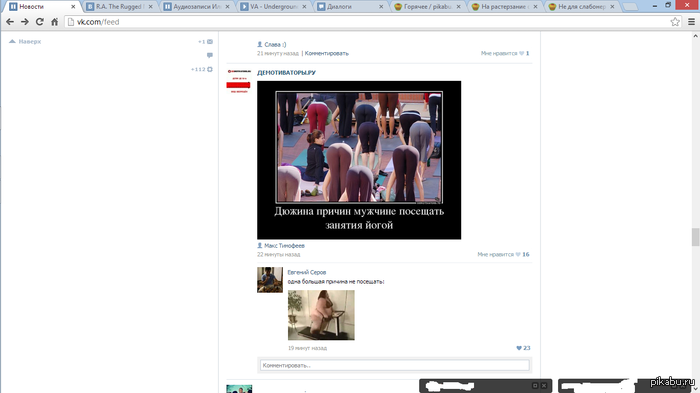Reload the vk.com/feed page
The height and width of the screenshot is (393, 700).
[x=40, y=22]
